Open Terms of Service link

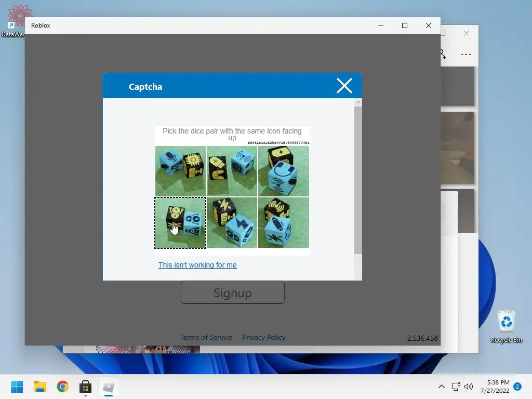tap(206, 337)
